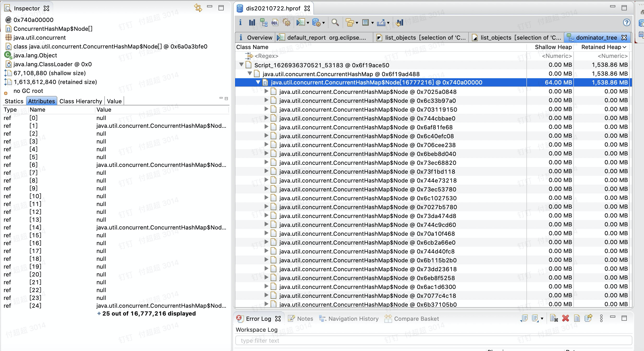Click the Workspace Log filter text field
This screenshot has height=351, width=644.
tap(313, 340)
